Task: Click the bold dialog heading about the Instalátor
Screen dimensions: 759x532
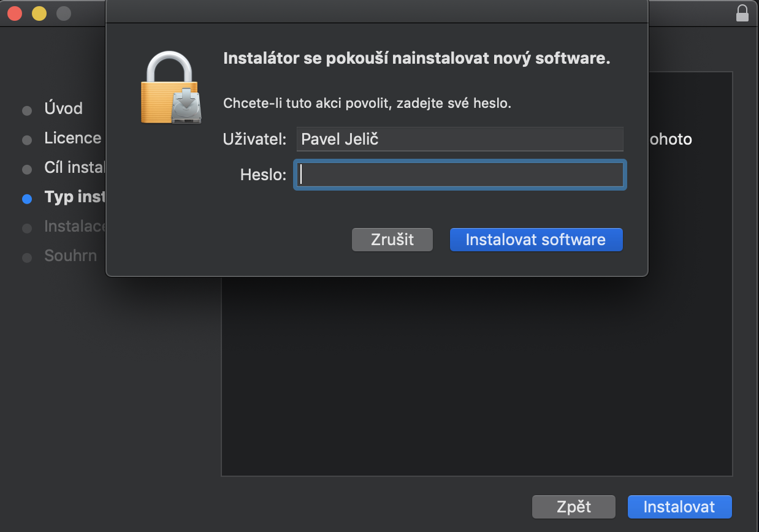Action: click(x=416, y=59)
